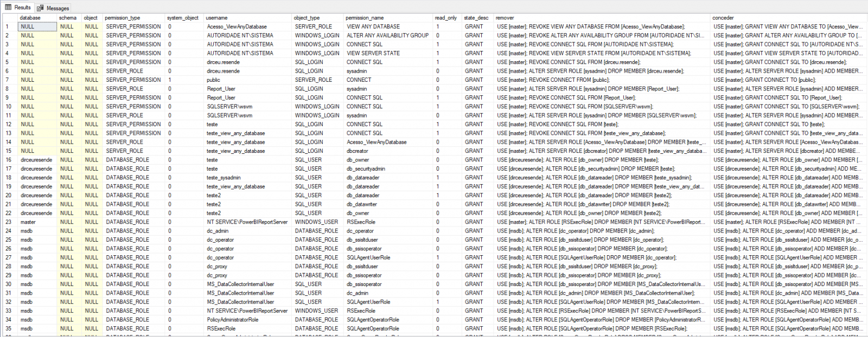The image size is (868, 337).
Task: Click the SQLAgentOperatorRole cell in row 35
Action: [x=373, y=328]
